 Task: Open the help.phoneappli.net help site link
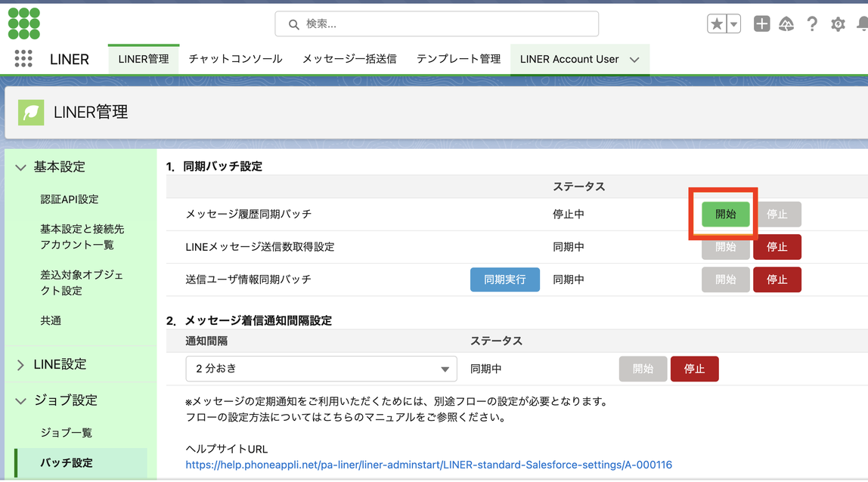pyautogui.click(x=429, y=465)
